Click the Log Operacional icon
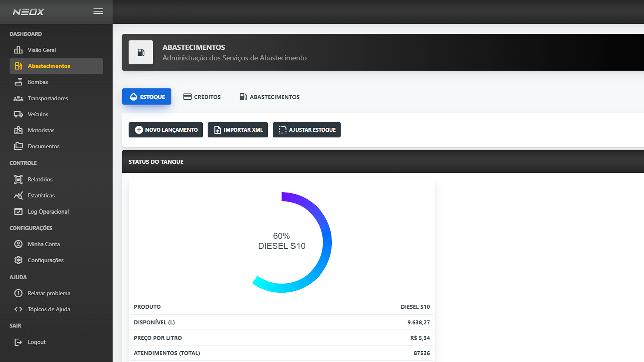 pos(18,212)
